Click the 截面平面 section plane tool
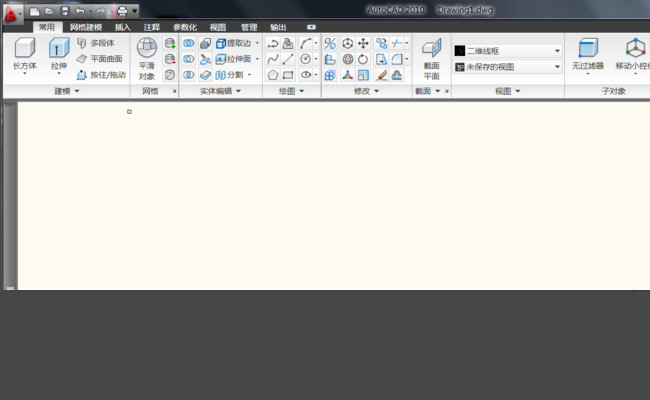 click(x=432, y=59)
